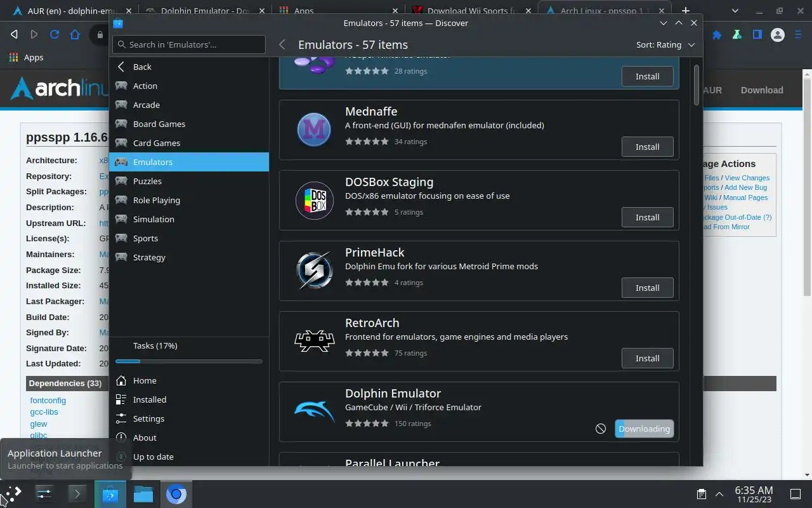This screenshot has height=508, width=812.
Task: Install Mednaffe
Action: click(647, 147)
